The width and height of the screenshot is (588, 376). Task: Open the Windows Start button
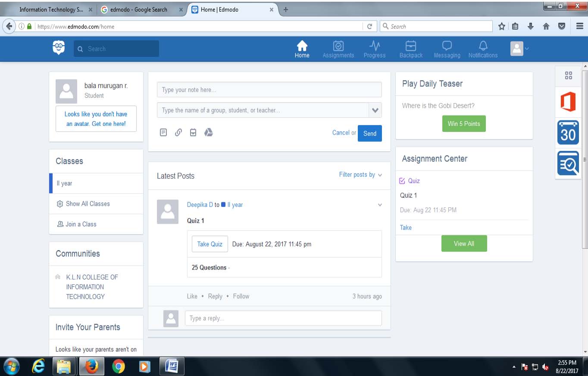click(x=12, y=366)
